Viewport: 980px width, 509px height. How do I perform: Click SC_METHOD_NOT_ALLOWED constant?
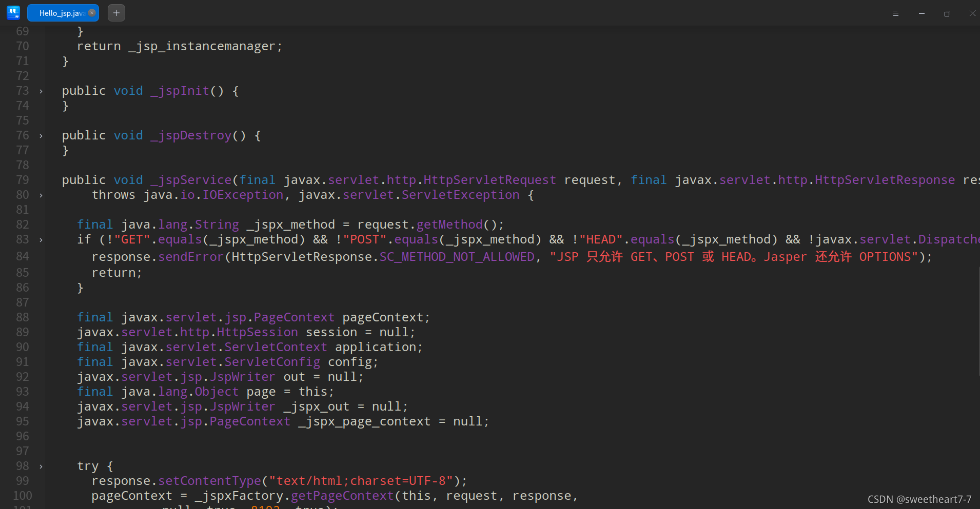tap(457, 257)
